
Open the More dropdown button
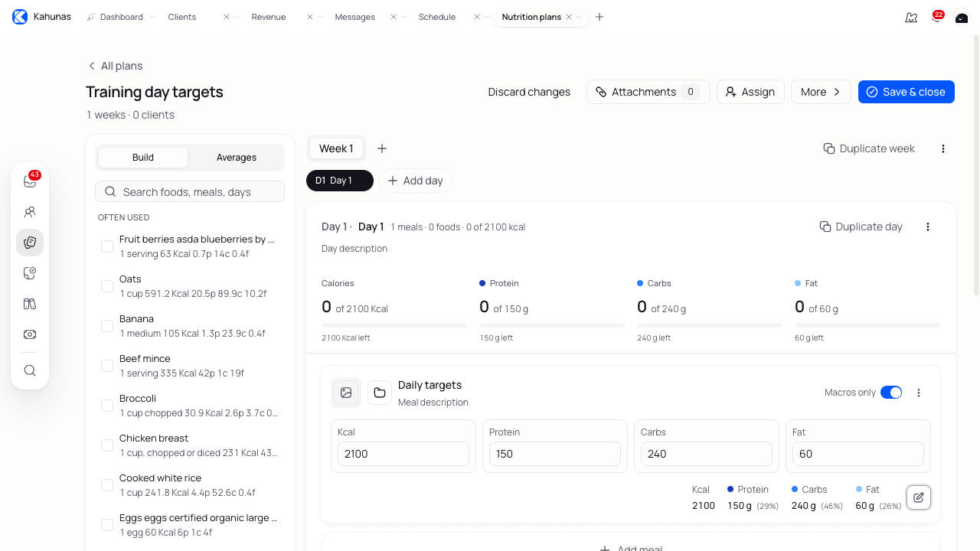[821, 92]
